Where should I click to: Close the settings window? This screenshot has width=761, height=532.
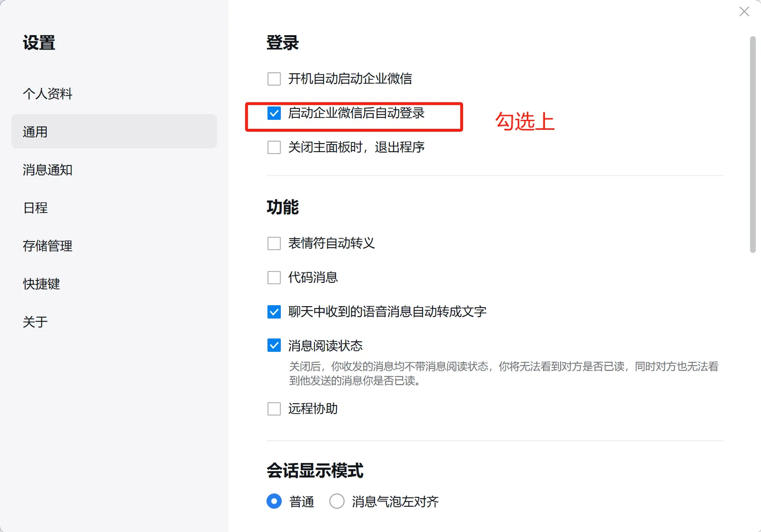point(744,11)
